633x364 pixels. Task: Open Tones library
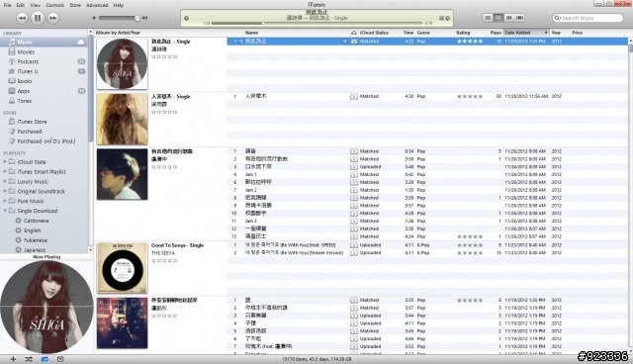pyautogui.click(x=44, y=101)
